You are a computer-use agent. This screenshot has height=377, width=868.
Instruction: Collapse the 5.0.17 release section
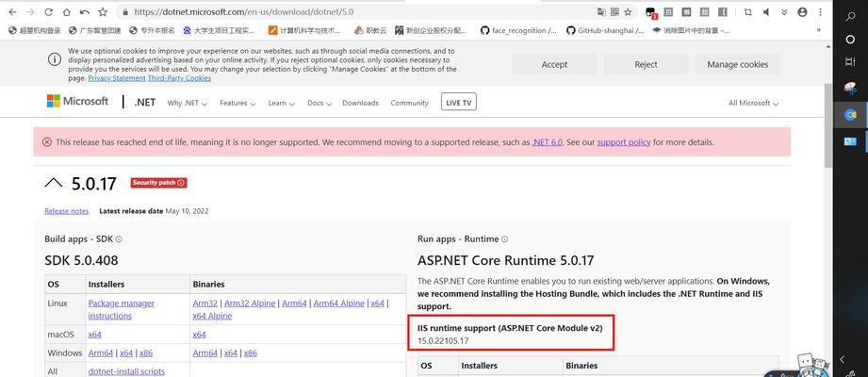tap(53, 183)
